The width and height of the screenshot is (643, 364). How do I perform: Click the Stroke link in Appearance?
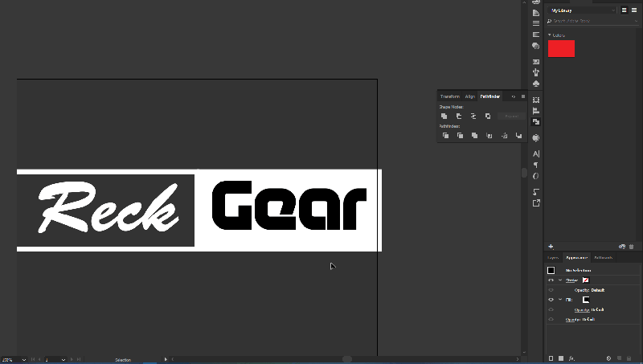pos(571,280)
